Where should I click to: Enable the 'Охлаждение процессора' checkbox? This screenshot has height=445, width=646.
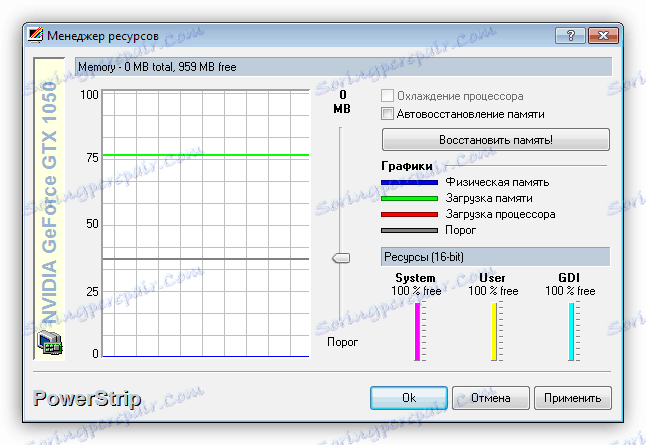[387, 96]
